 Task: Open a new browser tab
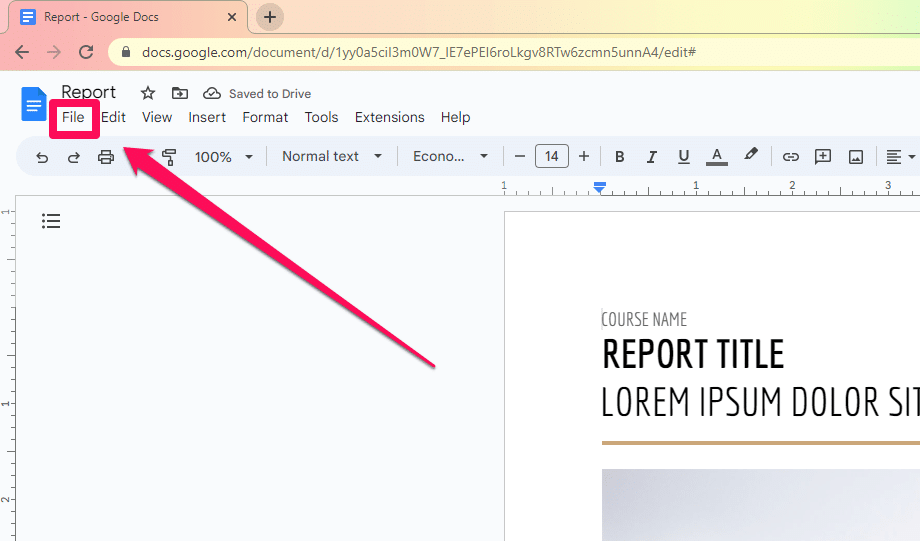point(270,17)
